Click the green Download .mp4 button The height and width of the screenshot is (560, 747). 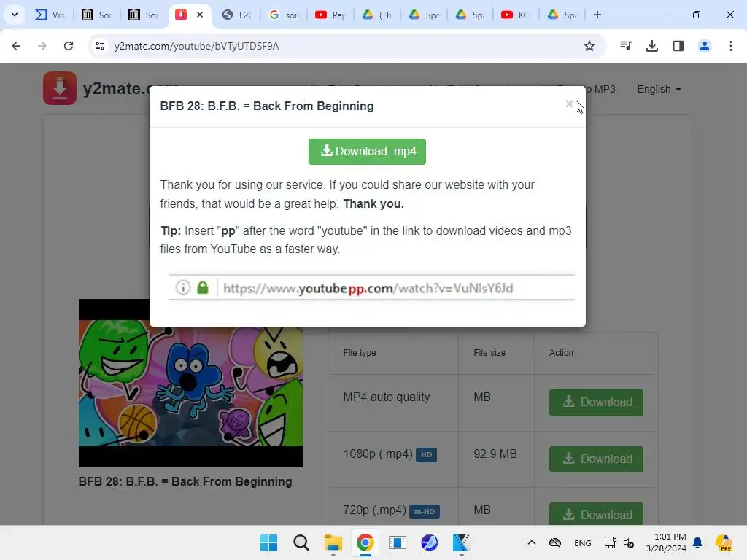[x=367, y=152]
